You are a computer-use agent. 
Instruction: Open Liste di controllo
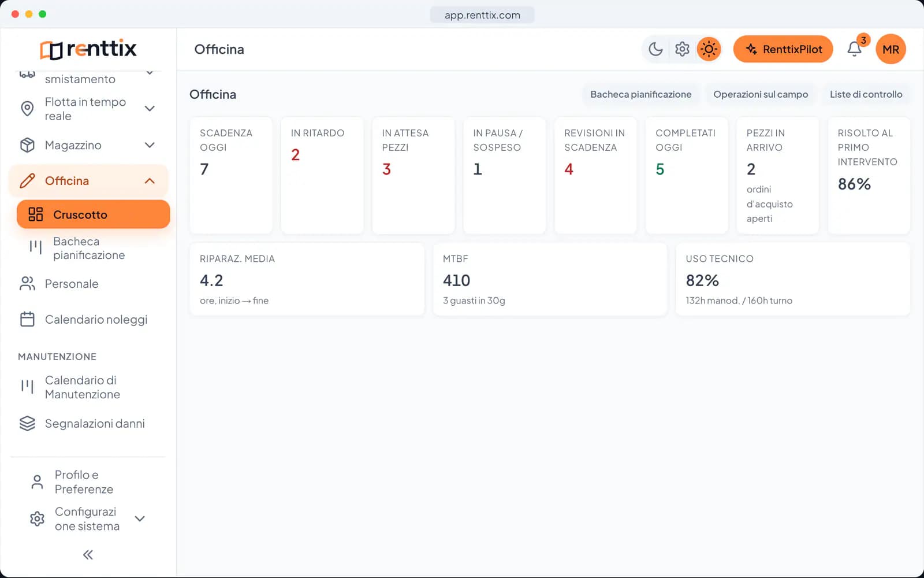click(x=866, y=94)
